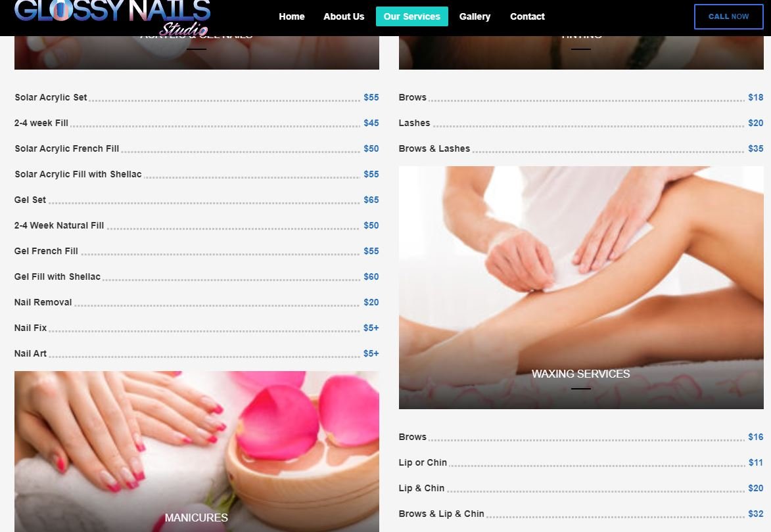Open the Gallery page
771x532 pixels.
tap(475, 16)
